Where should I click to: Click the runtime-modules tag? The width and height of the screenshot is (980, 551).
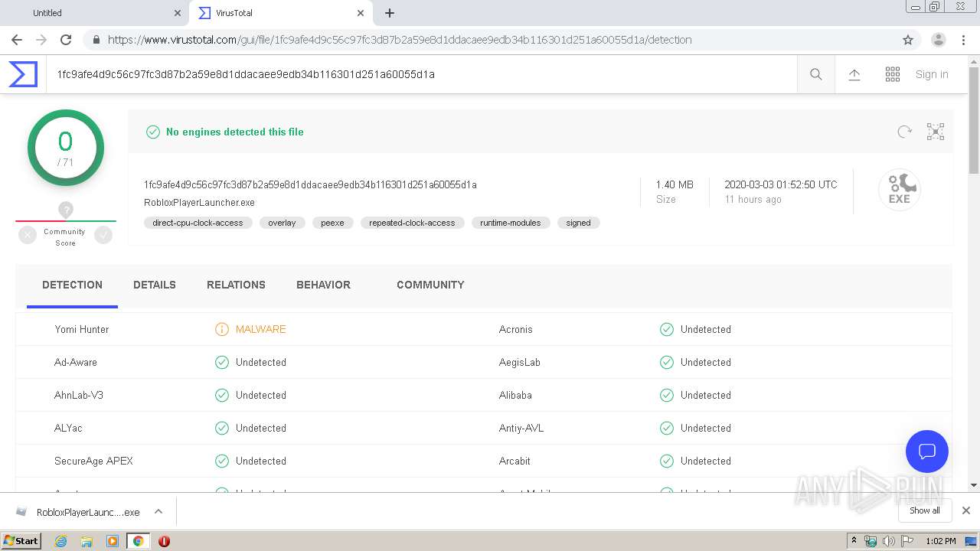[511, 223]
